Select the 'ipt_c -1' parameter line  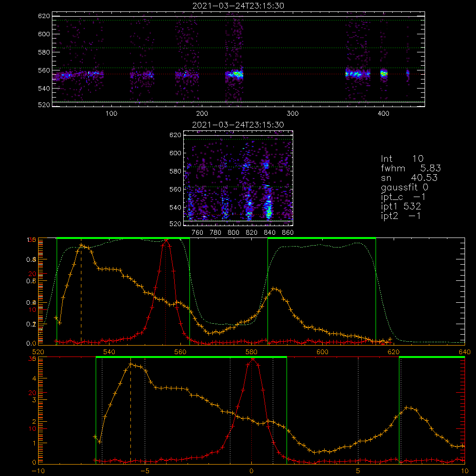click(403, 197)
